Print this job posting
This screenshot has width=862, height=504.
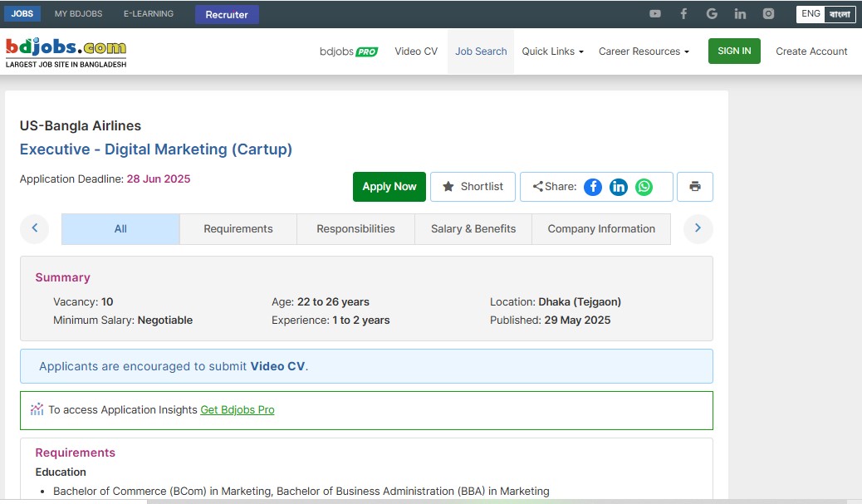[x=695, y=187]
